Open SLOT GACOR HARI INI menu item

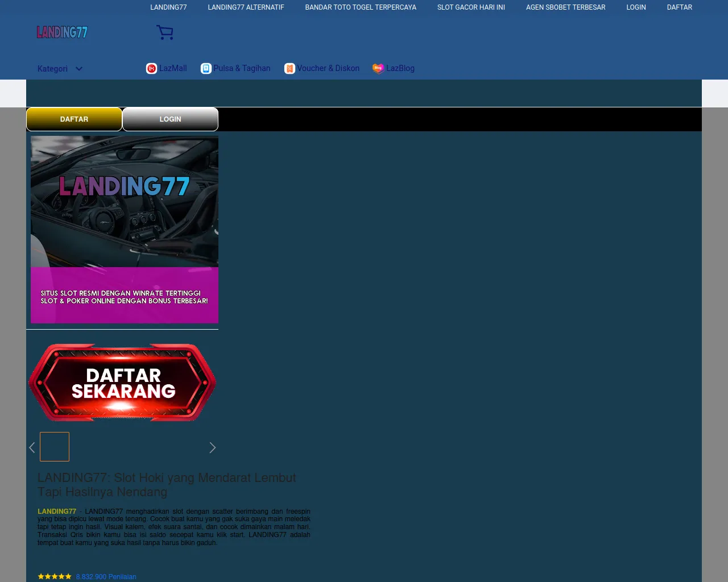(x=471, y=7)
